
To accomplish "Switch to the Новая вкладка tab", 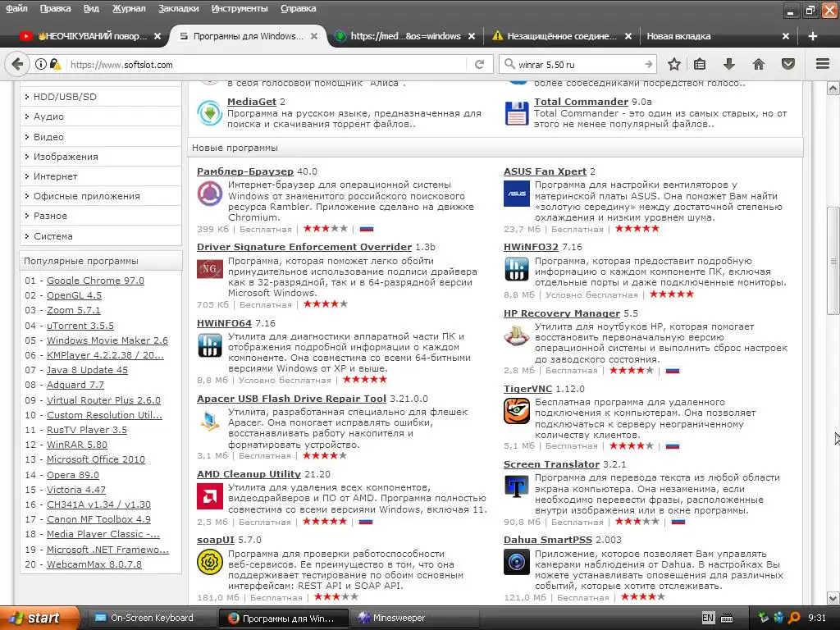I will pos(718,36).
